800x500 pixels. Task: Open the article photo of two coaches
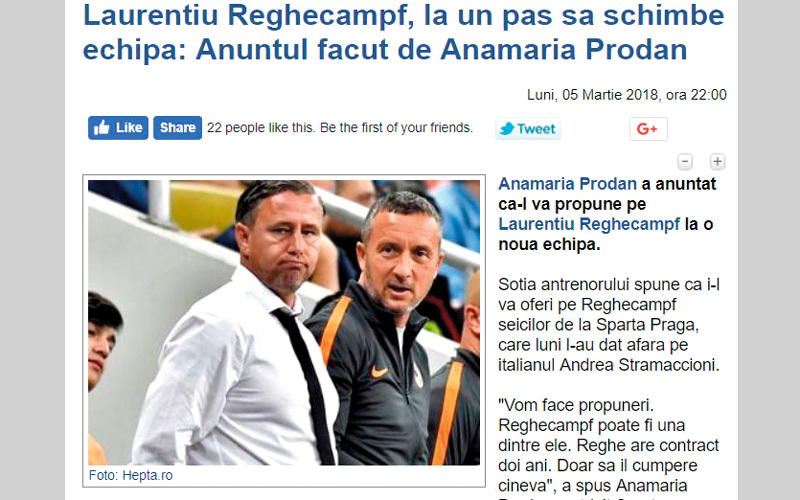284,322
